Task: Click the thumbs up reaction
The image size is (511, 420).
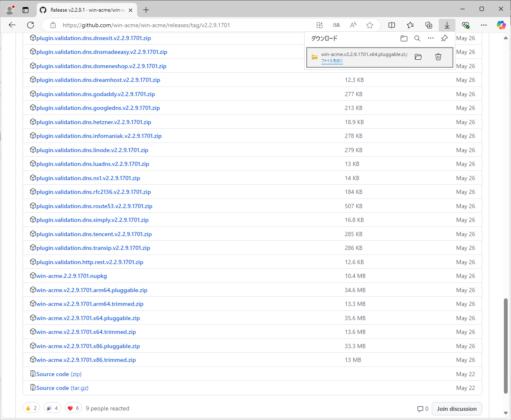Action: 31,408
